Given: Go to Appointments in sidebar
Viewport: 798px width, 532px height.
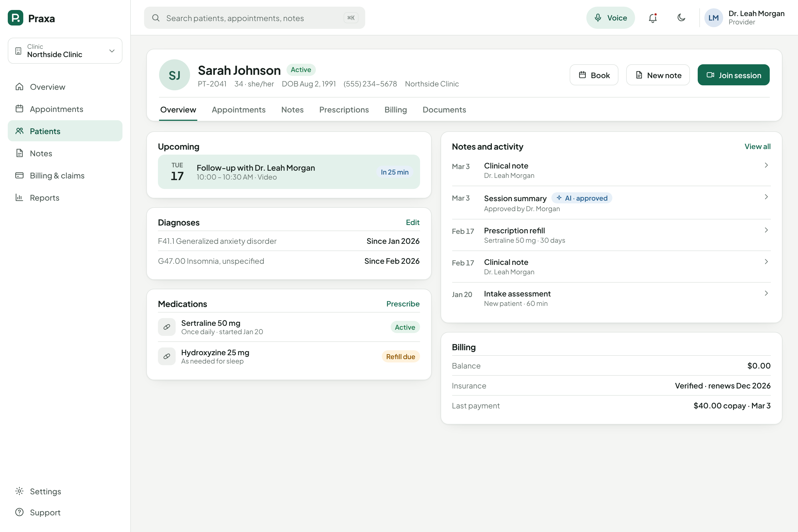Looking at the screenshot, I should pos(65,109).
